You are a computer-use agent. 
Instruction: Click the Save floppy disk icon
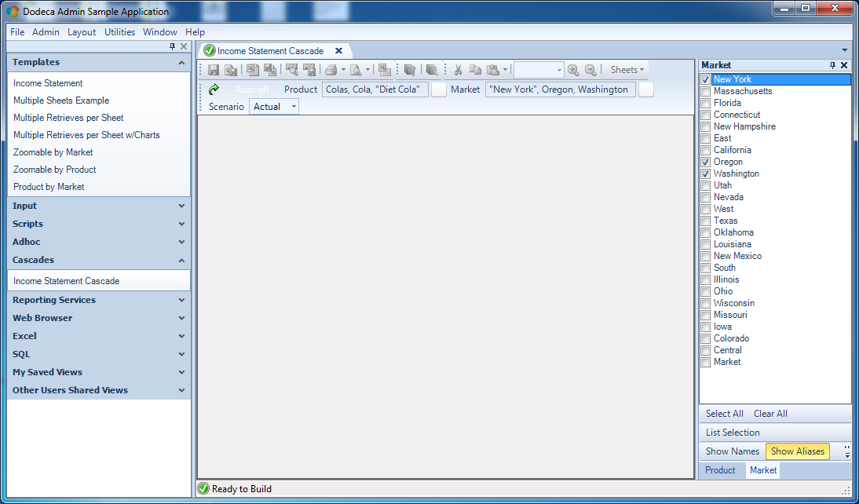pos(214,70)
